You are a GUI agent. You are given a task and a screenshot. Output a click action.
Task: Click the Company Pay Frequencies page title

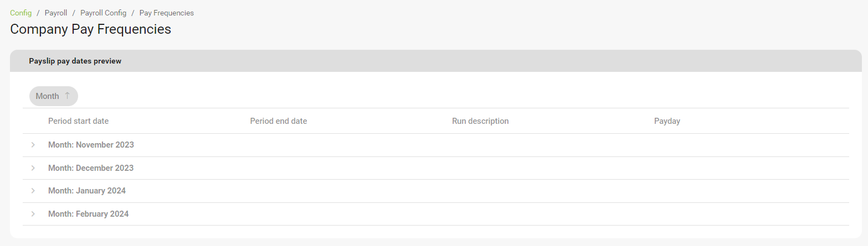coord(90,29)
